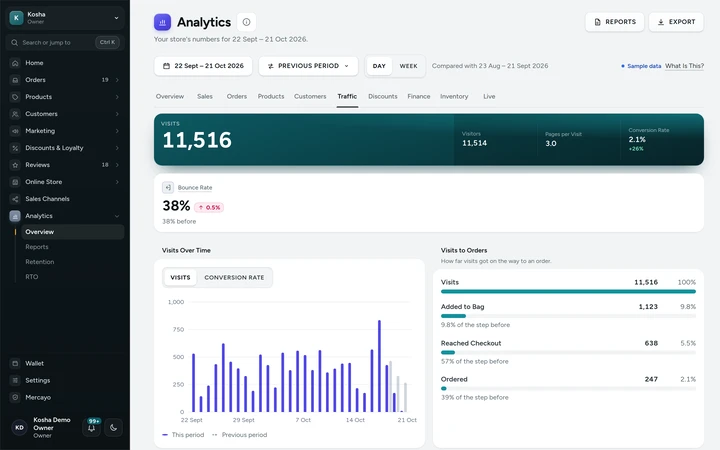
Task: Select the Traffic tab
Action: (347, 96)
